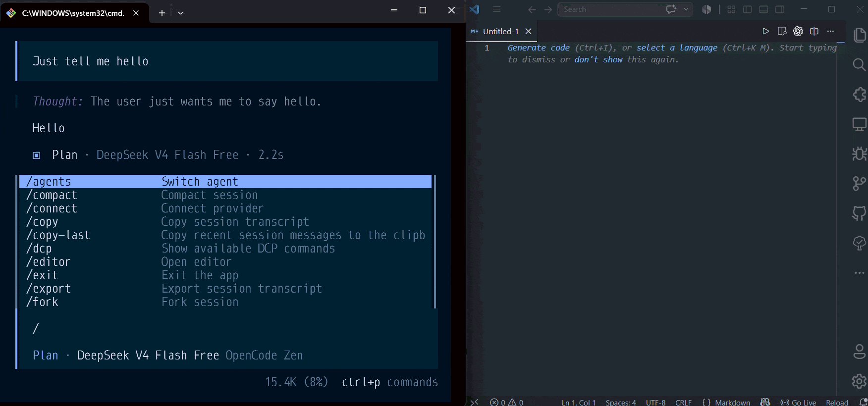This screenshot has height=406, width=868.
Task: Click the ChatGPT icon in editor toolbar
Action: coord(798,31)
